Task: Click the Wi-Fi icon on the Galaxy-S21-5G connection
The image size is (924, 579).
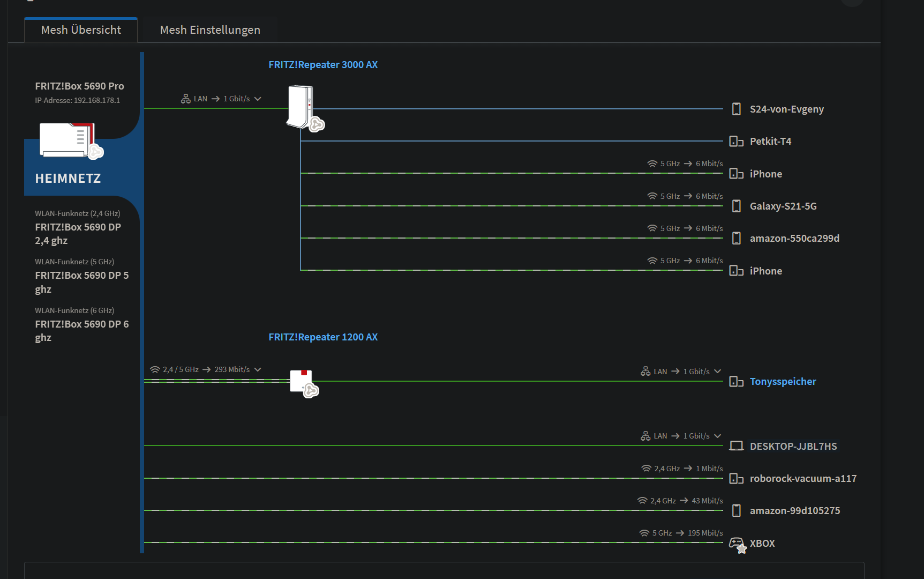Action: click(652, 196)
